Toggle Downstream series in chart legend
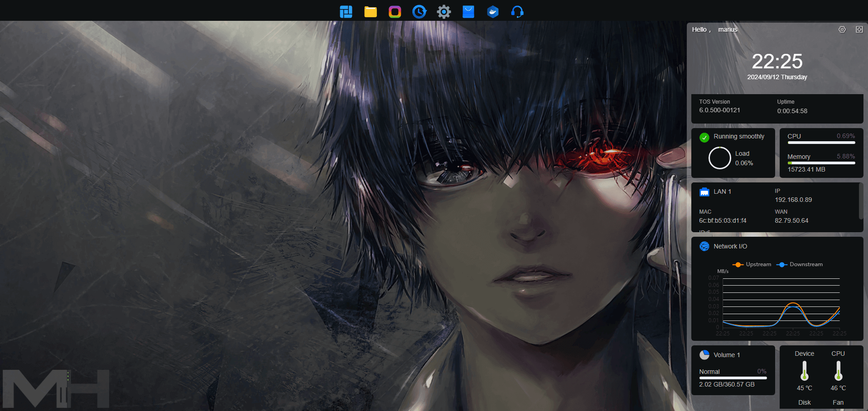Screen dimensions: 868x411 pos(800,264)
